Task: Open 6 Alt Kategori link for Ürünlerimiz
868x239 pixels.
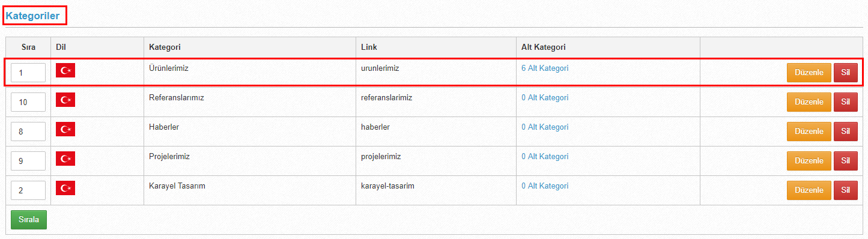Action: click(x=545, y=68)
